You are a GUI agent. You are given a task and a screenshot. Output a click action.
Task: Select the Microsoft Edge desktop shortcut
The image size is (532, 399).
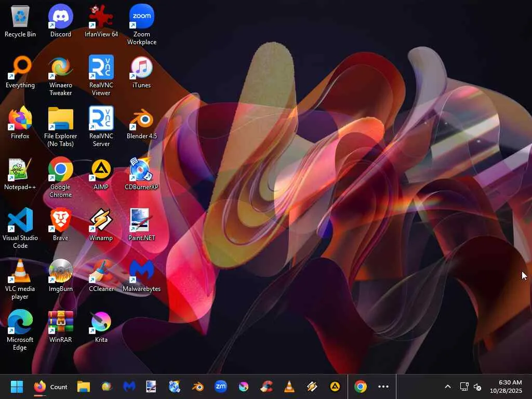pos(20,330)
